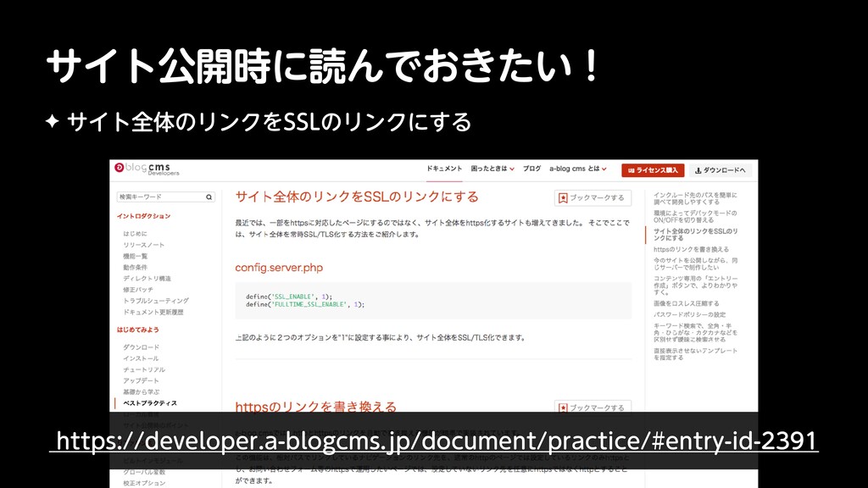Viewport: 868px width, 488px height.
Task: Click the サイト全体のリンクをSSLのリンクにする page heading
Action: pyautogui.click(x=357, y=197)
